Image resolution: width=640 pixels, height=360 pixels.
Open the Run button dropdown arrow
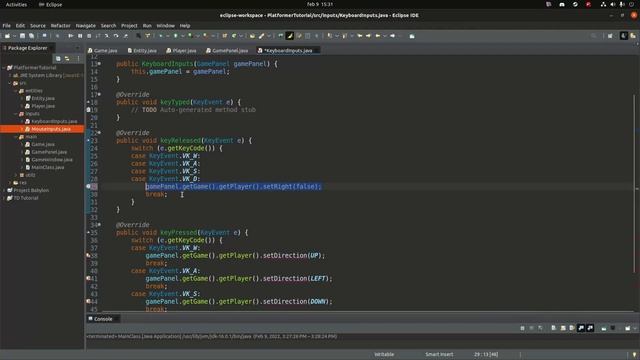coord(182,36)
